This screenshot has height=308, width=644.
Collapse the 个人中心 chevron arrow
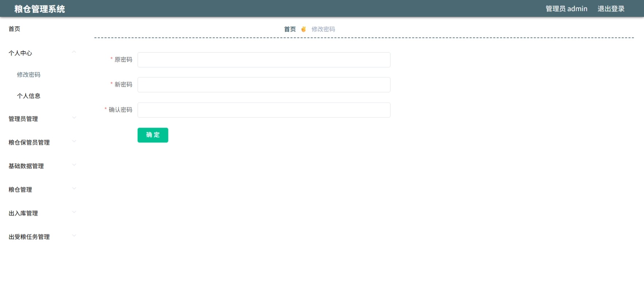point(74,52)
